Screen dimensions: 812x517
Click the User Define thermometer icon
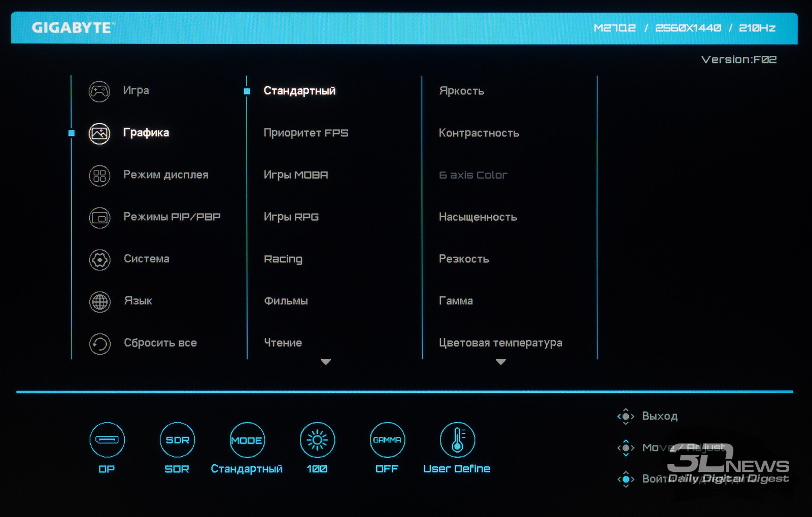[457, 440]
